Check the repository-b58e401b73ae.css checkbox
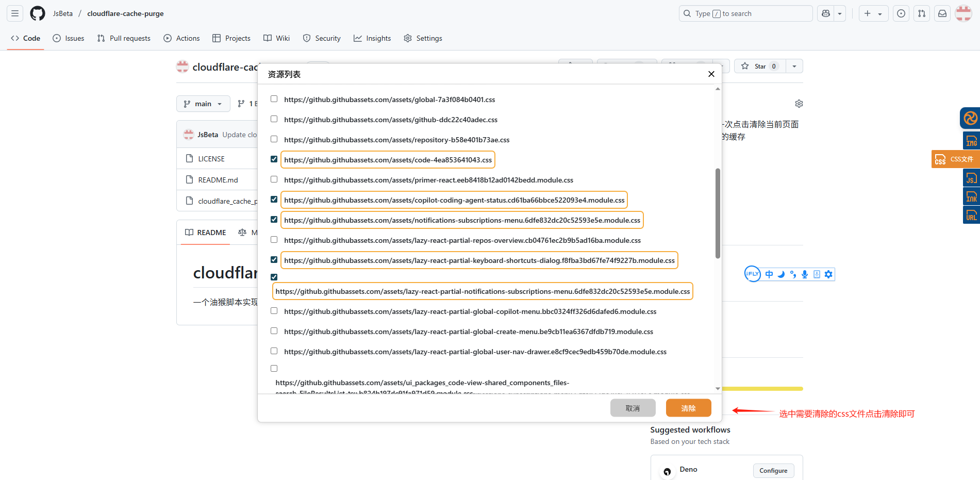Image resolution: width=980 pixels, height=480 pixels. click(274, 139)
